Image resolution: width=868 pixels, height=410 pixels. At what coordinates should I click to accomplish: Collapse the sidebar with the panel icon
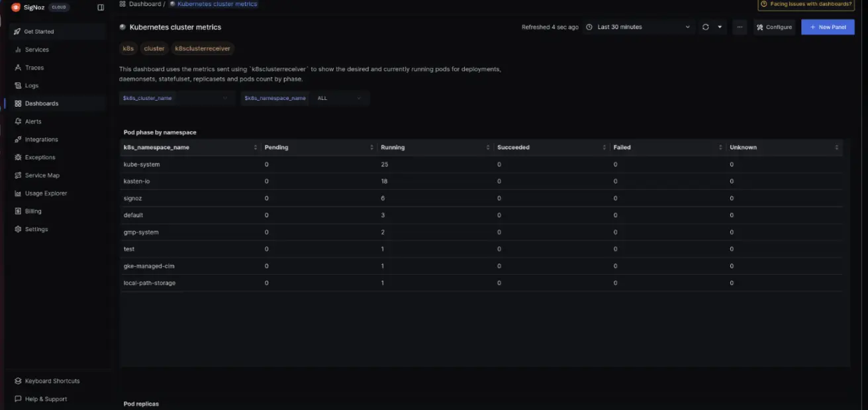101,7
